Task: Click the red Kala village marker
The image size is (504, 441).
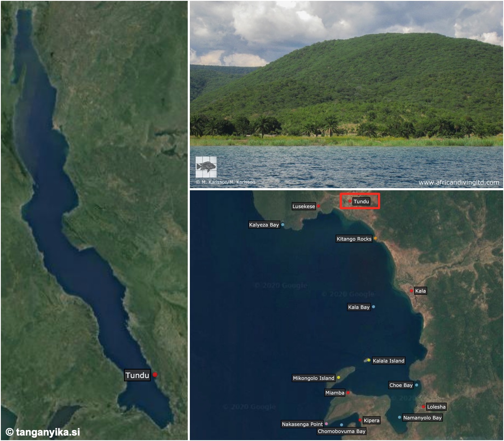Action: pos(412,291)
